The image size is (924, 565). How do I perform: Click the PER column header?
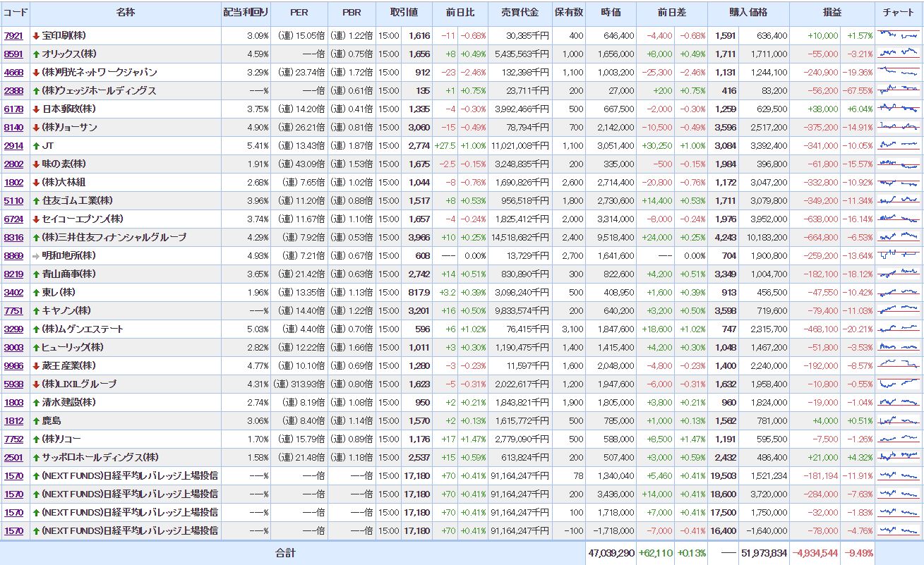click(299, 13)
